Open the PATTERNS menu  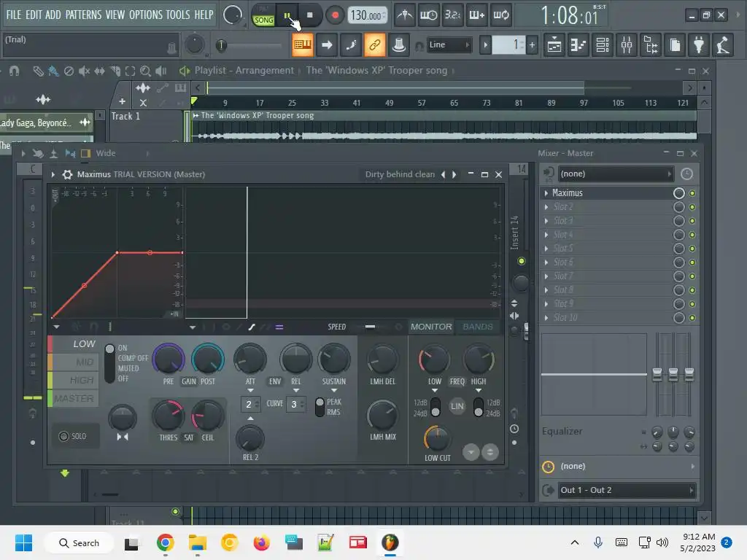coord(83,15)
